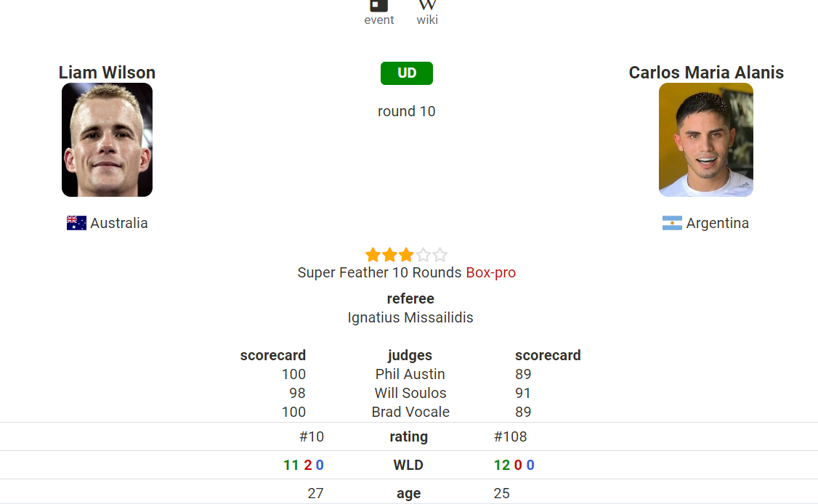Click the Liam Wilson name link
This screenshot has height=504, width=818.
coord(107,73)
